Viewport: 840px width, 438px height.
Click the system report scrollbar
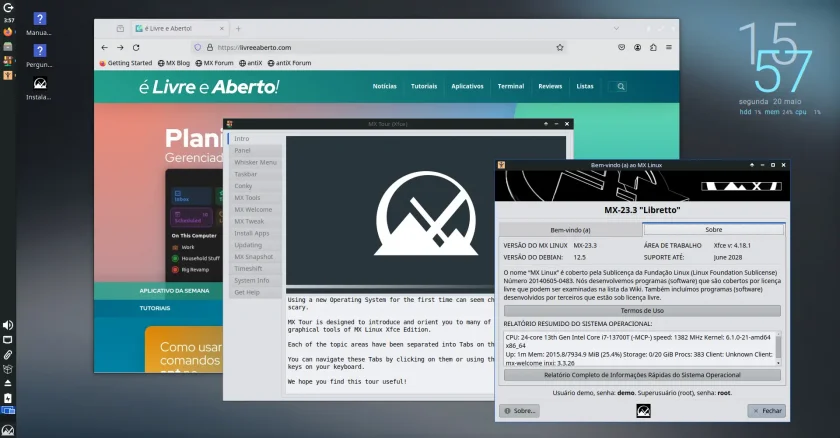778,349
